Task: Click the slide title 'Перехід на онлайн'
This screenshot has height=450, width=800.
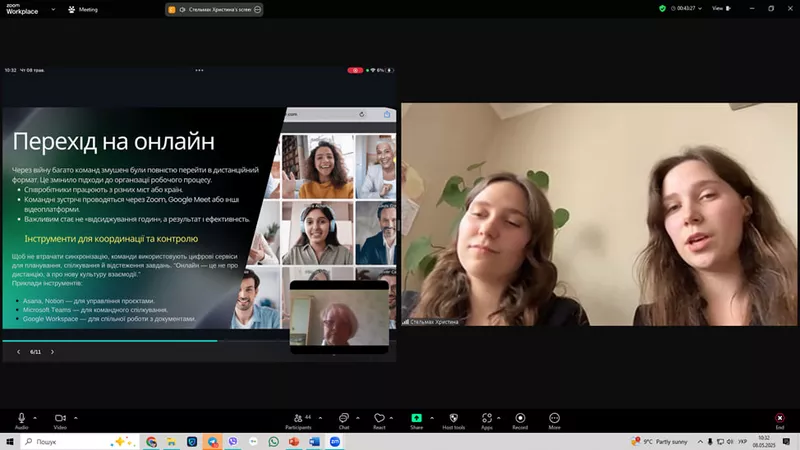Action: tap(113, 142)
